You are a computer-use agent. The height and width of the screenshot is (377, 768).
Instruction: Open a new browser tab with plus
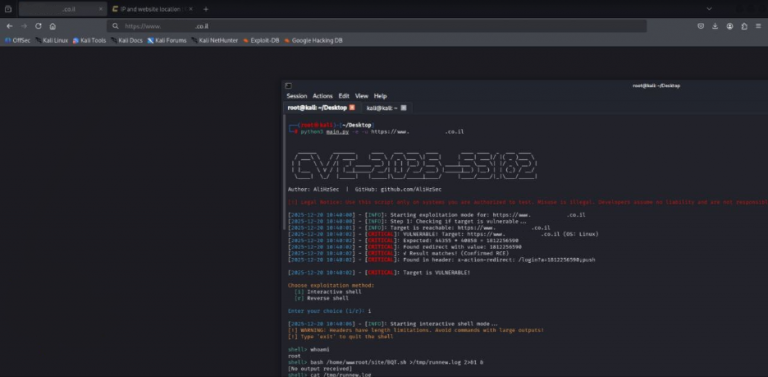[206, 9]
